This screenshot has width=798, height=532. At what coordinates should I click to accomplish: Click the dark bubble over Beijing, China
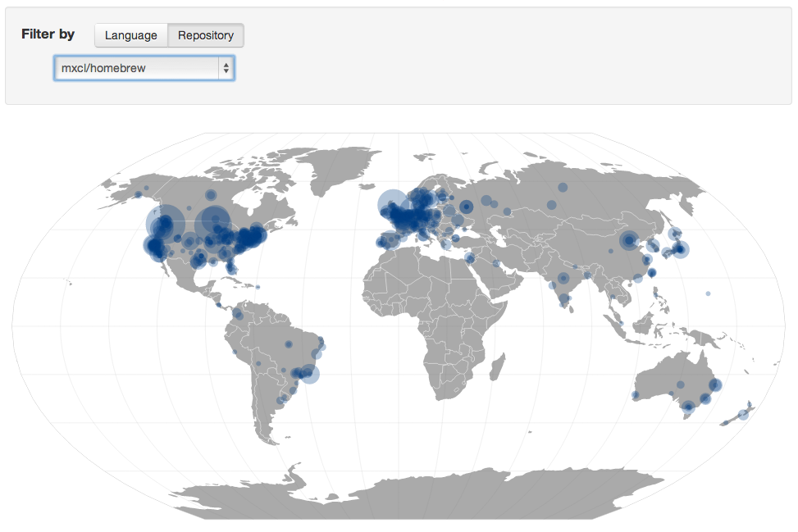pyautogui.click(x=628, y=241)
